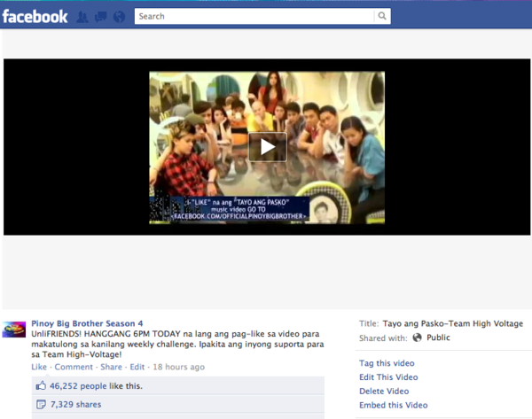Click the search magnifier button
The width and height of the screenshot is (532, 419).
(382, 16)
